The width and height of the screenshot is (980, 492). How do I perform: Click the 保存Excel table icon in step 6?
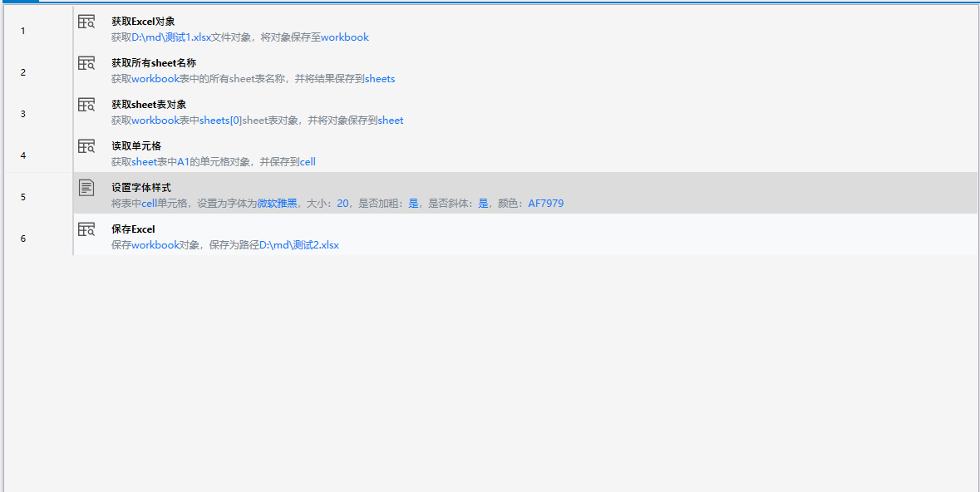coord(86,230)
